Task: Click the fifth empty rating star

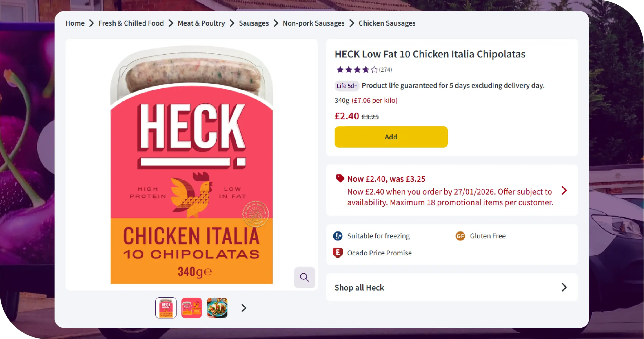Action: coord(374,69)
